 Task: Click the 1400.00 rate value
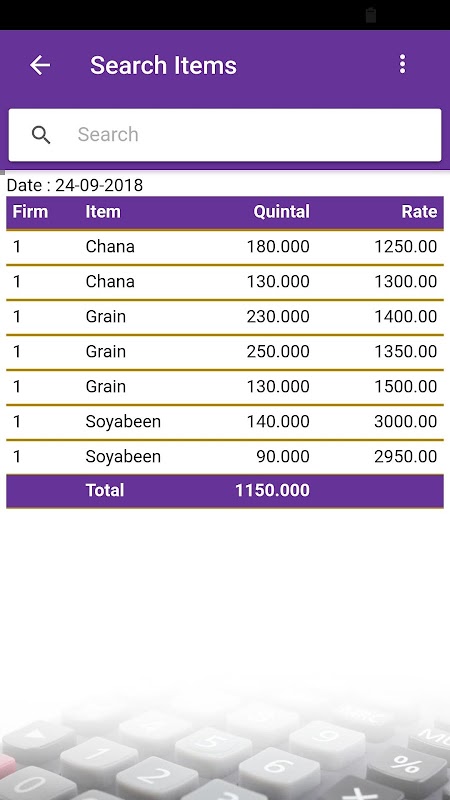406,317
